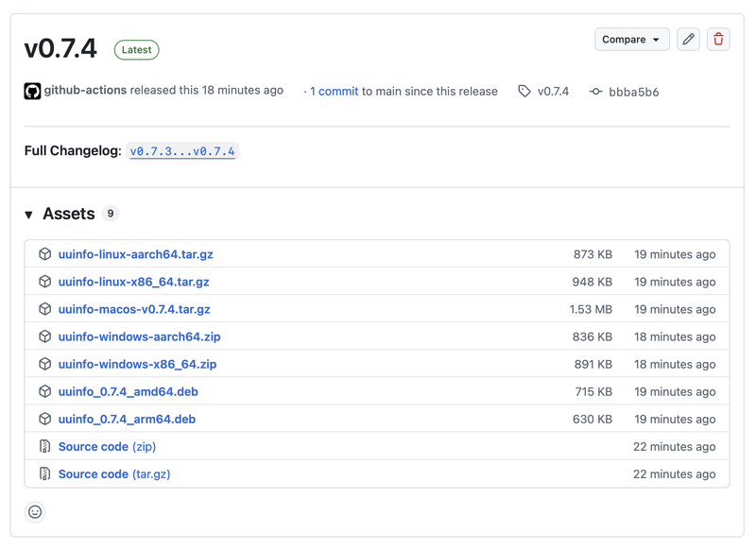The width and height of the screenshot is (756, 551).
Task: Click the 948 KB size text
Action: 593,282
